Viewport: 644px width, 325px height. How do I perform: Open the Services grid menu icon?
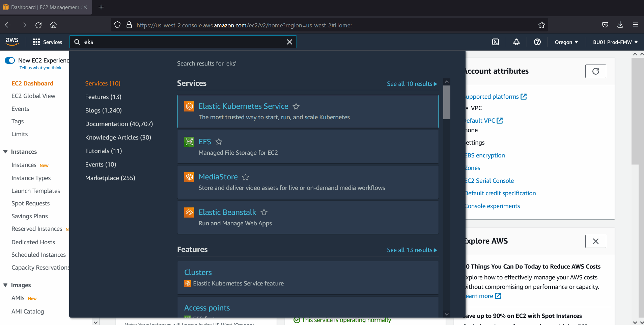[x=36, y=42]
